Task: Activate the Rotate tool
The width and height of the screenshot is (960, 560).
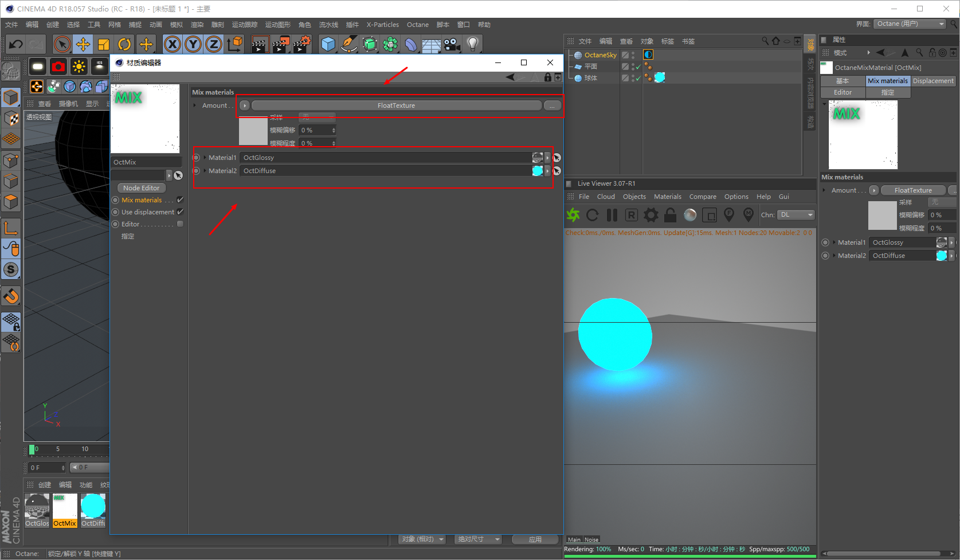Action: tap(124, 44)
